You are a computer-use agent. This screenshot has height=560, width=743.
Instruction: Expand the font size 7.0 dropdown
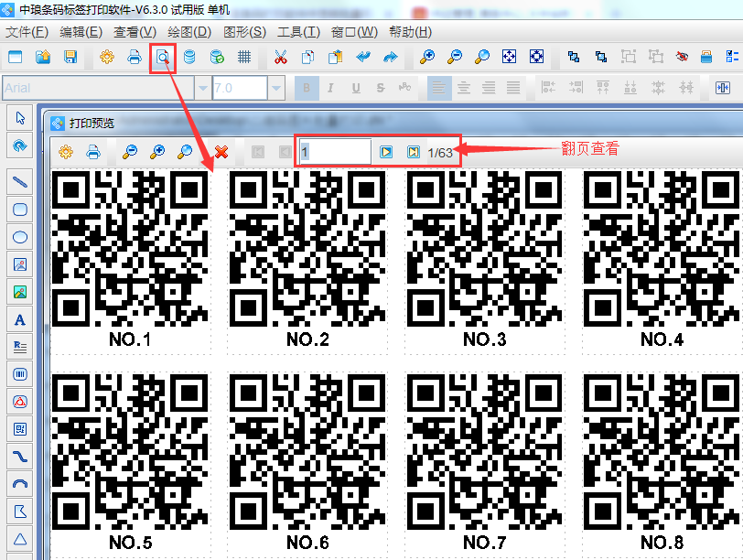click(276, 88)
